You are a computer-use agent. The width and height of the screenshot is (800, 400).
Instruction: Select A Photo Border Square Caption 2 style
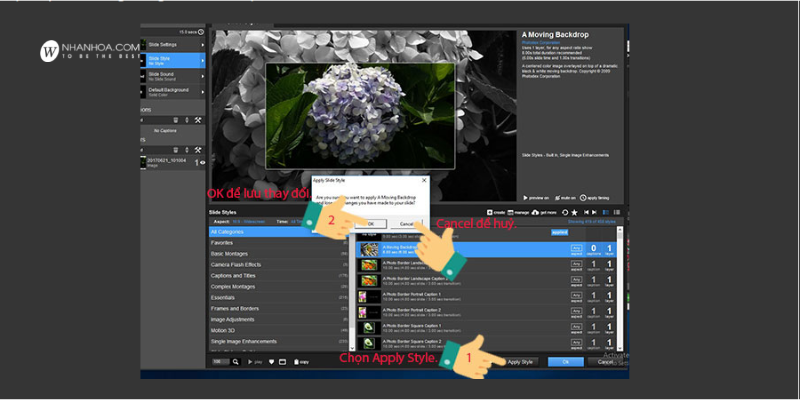[486, 343]
